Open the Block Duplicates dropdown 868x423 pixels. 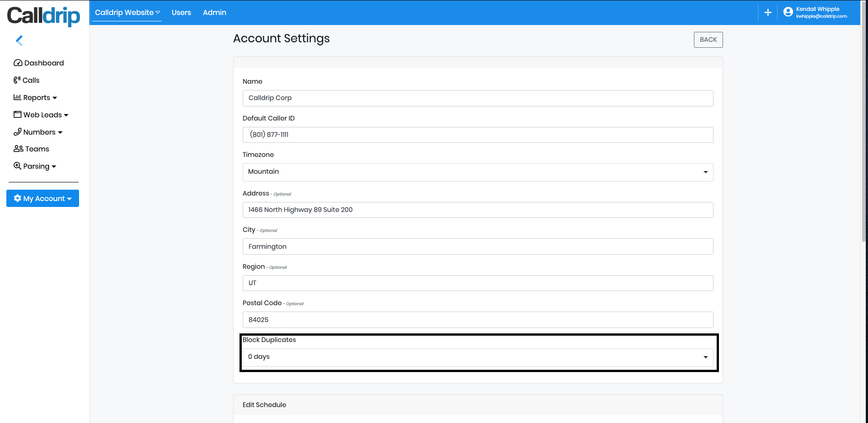click(x=478, y=357)
